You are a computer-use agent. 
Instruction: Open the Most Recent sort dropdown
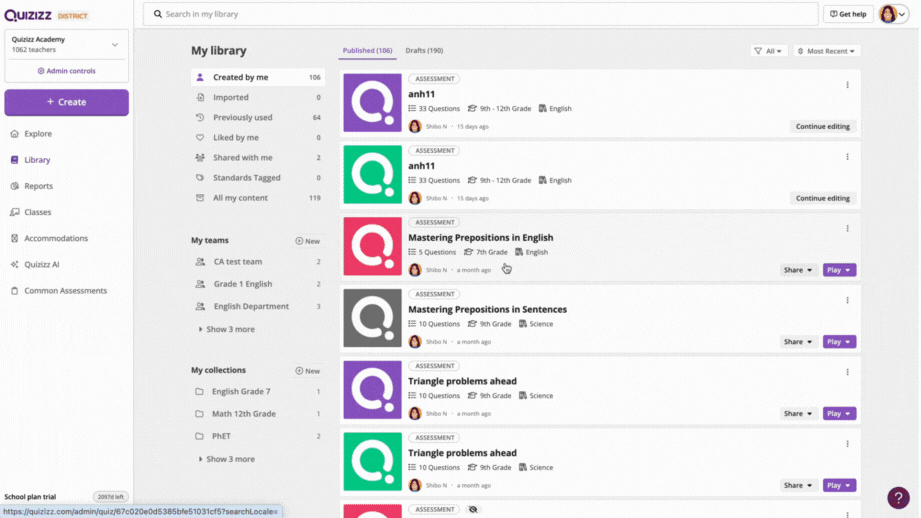[x=826, y=51]
